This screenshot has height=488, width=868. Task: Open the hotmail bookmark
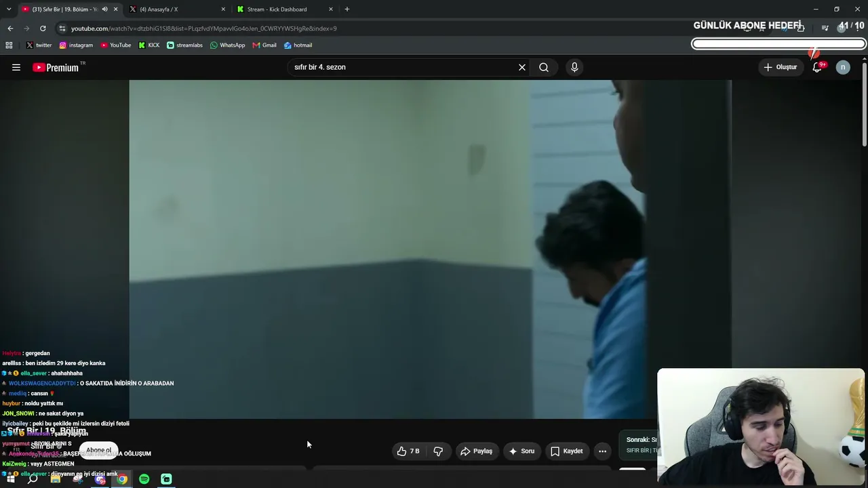tap(298, 45)
